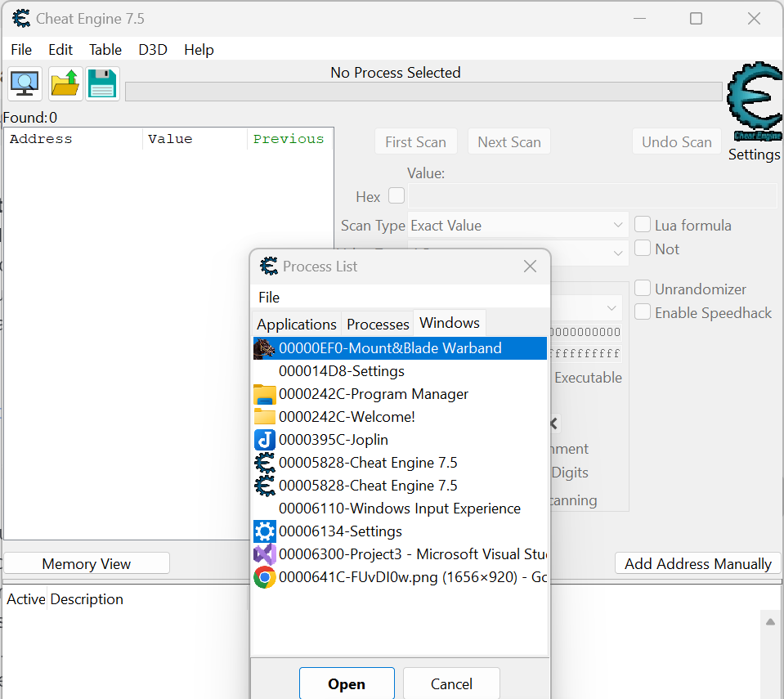
Task: Toggle Enable Speedhack checkbox
Action: click(643, 311)
